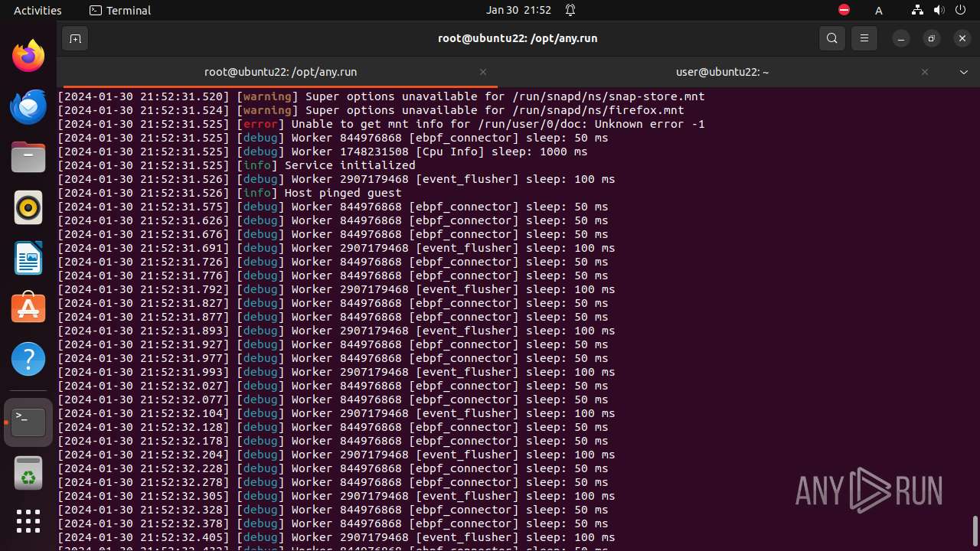Viewport: 980px width, 551px height.
Task: Click the 'Unknown error -1' text
Action: coord(650,124)
